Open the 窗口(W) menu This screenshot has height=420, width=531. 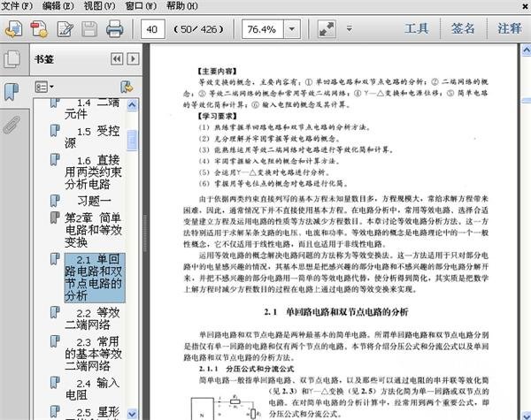[141, 6]
